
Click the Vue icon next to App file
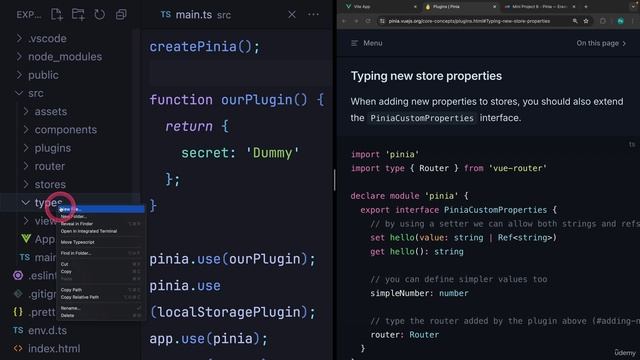coord(26,239)
